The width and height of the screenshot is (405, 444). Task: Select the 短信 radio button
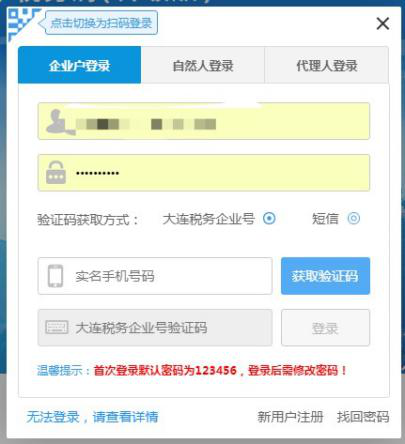(354, 219)
